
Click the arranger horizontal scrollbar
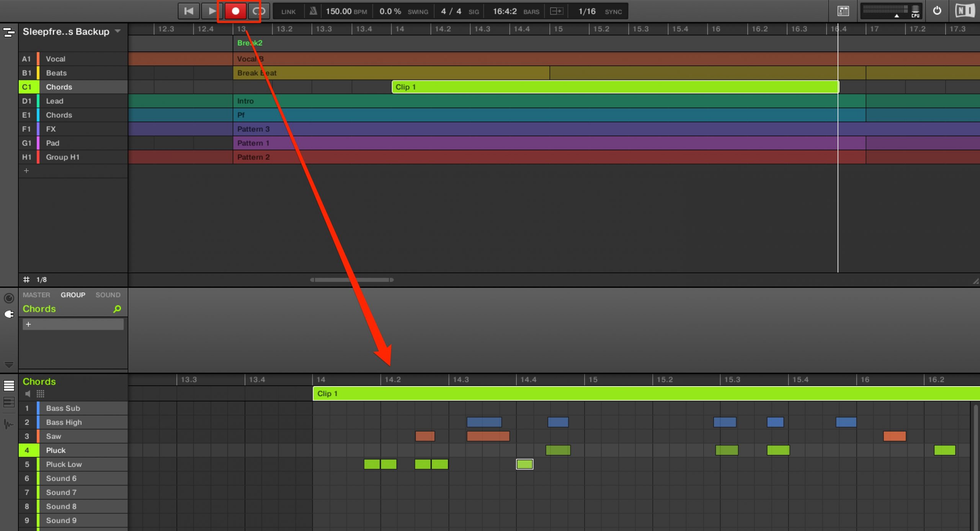pos(352,280)
